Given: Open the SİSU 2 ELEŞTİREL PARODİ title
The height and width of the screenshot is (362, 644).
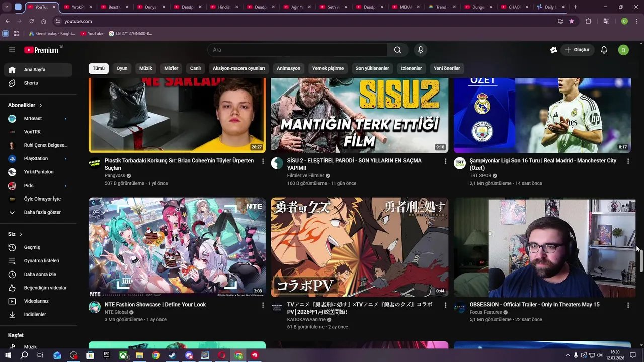Looking at the screenshot, I should click(x=354, y=164).
